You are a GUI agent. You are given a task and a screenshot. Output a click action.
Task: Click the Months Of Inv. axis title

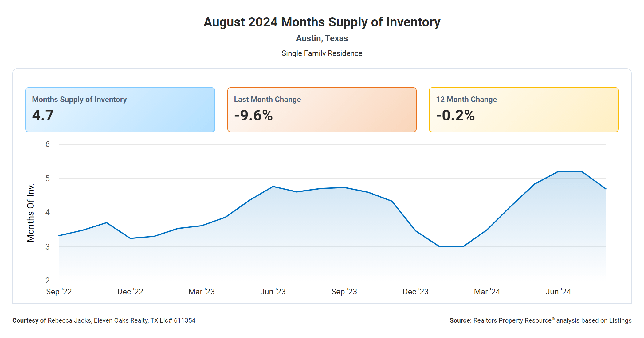tap(31, 213)
